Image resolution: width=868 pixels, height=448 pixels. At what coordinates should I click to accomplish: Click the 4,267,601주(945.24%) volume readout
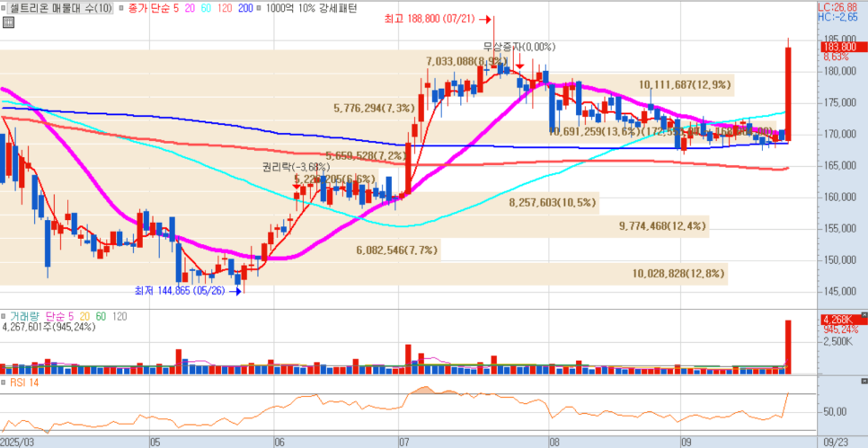coord(49,327)
